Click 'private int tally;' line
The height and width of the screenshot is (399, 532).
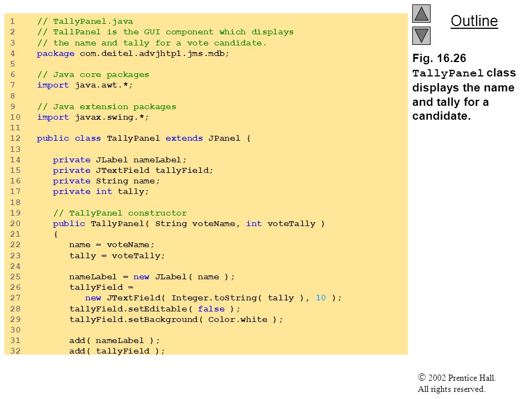[101, 192]
